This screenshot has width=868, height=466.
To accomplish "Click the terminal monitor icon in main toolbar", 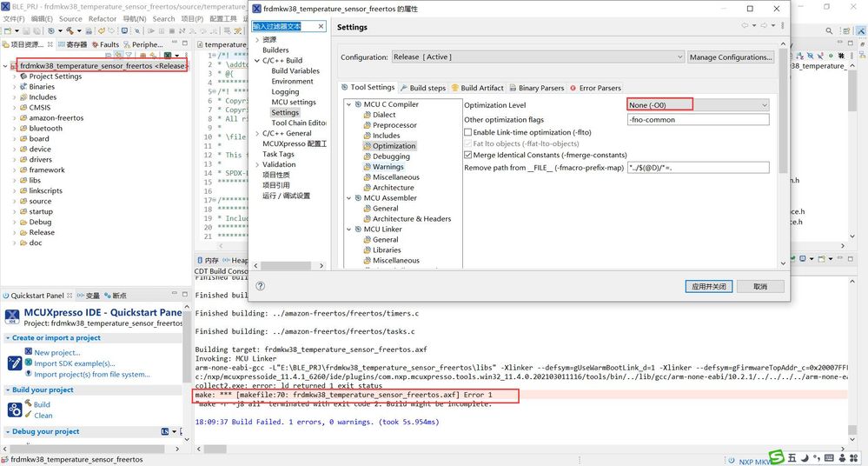I will click(125, 31).
